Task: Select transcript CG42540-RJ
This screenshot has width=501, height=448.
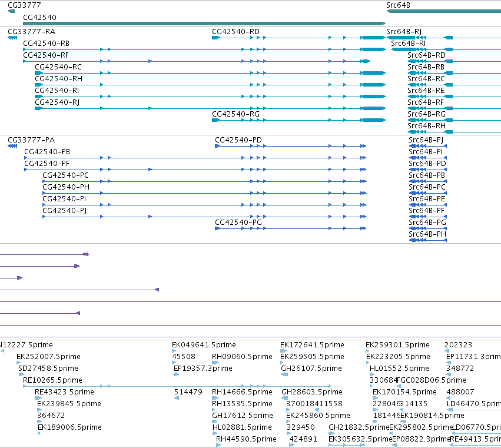Action: 57,102
